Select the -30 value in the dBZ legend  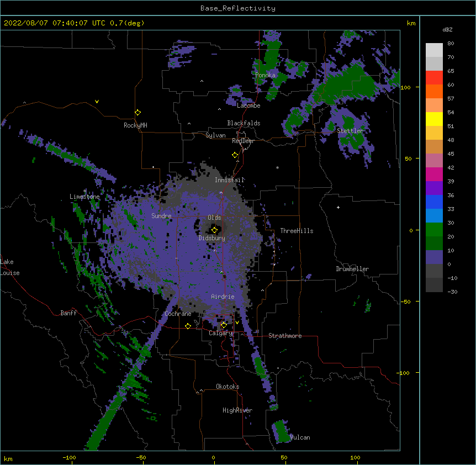(452, 292)
